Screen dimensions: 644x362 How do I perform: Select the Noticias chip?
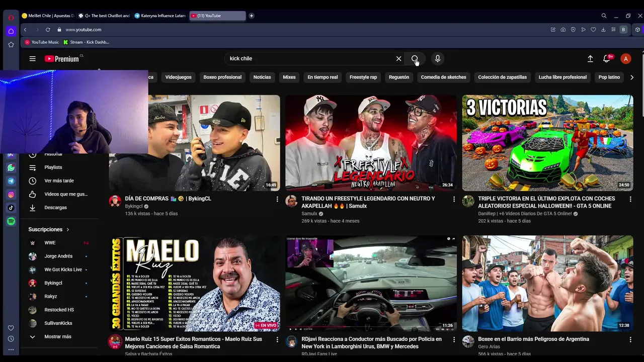tap(262, 77)
